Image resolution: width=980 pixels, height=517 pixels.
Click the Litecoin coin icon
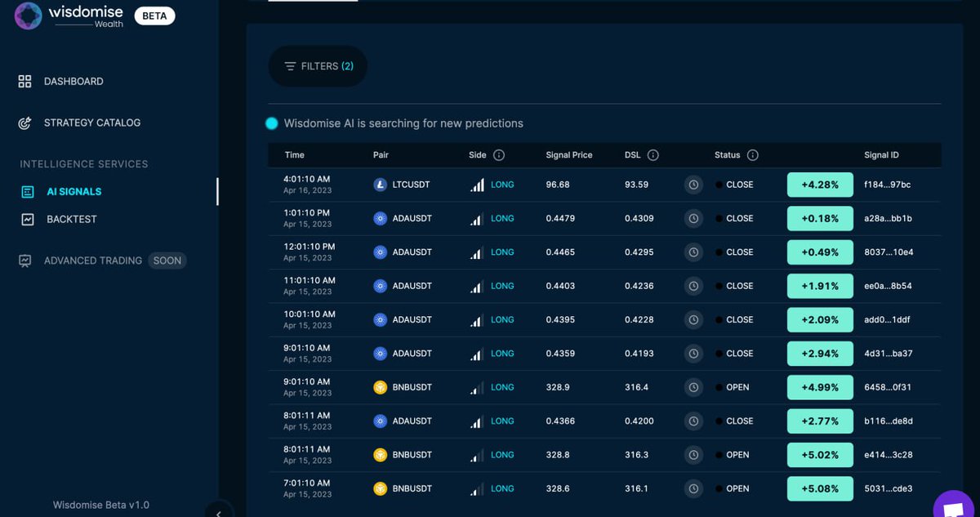point(380,185)
